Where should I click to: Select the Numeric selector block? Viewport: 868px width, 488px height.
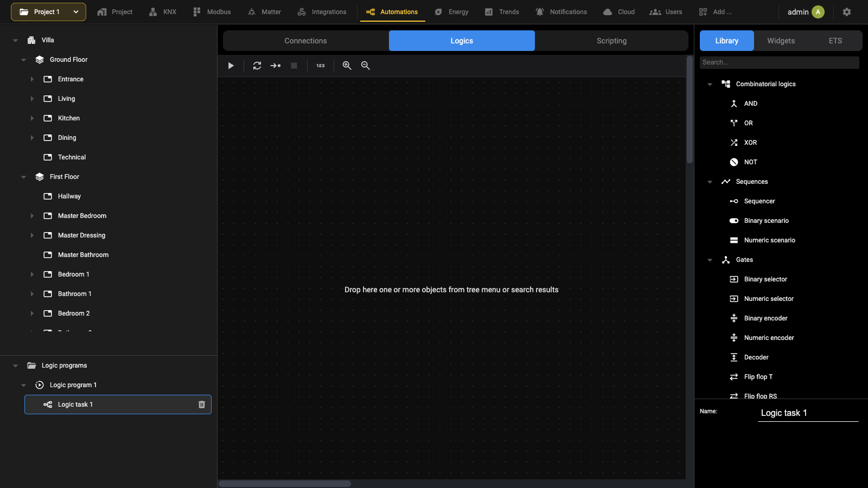[769, 299]
